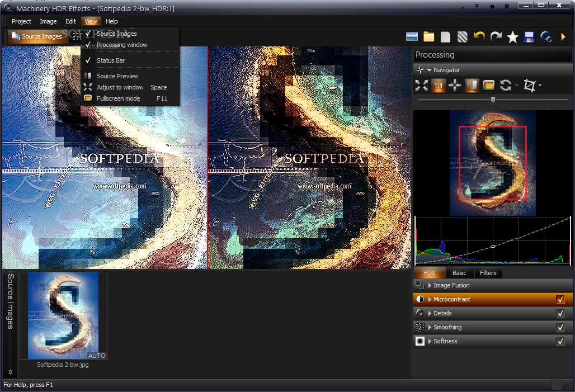Click the vertical Source Images side label
The height and width of the screenshot is (392, 575).
click(x=10, y=301)
